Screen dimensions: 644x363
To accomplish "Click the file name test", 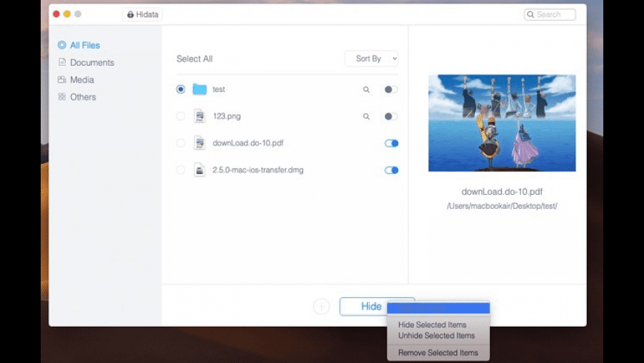I will pos(218,89).
